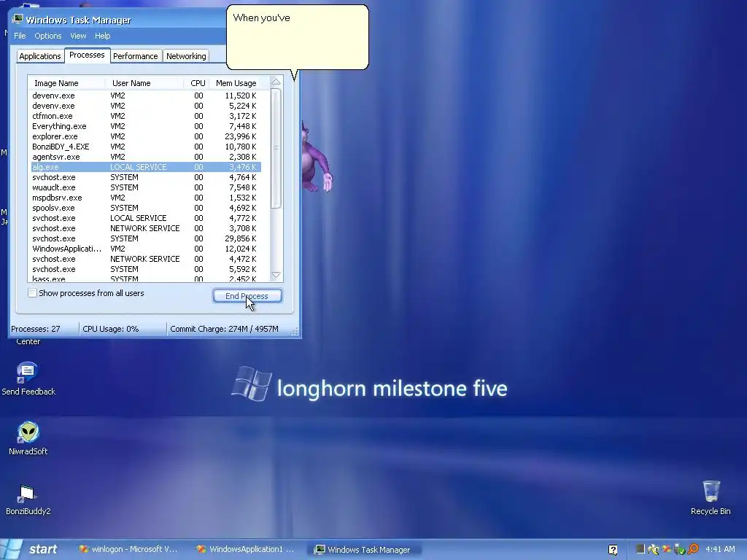Screen dimensions: 747x560
Task: Select WindowsApplicati... process row
Action: (x=146, y=249)
